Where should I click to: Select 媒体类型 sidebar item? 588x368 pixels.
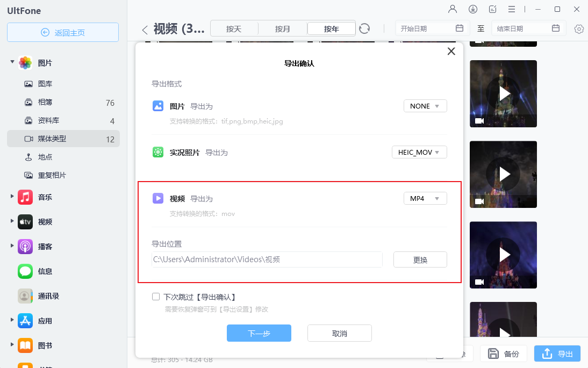(x=63, y=139)
